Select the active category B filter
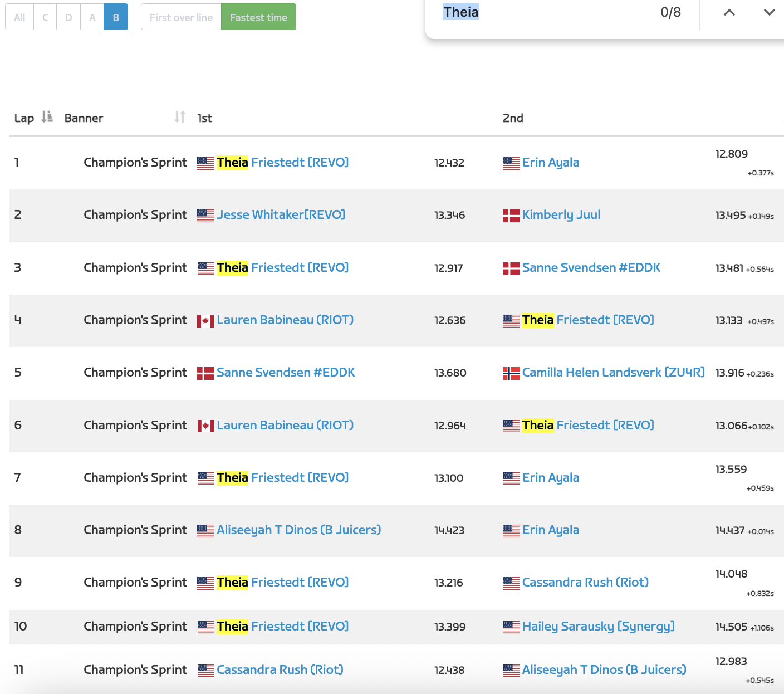Image resolution: width=784 pixels, height=694 pixels. [x=116, y=17]
